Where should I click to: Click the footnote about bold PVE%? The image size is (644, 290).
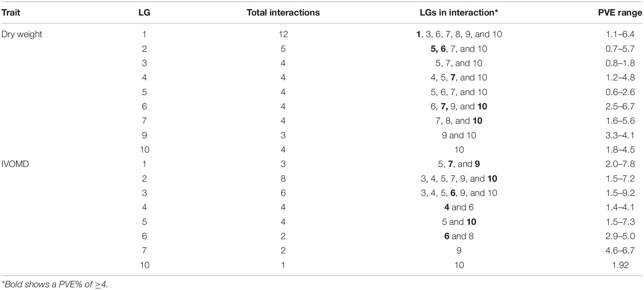point(55,284)
